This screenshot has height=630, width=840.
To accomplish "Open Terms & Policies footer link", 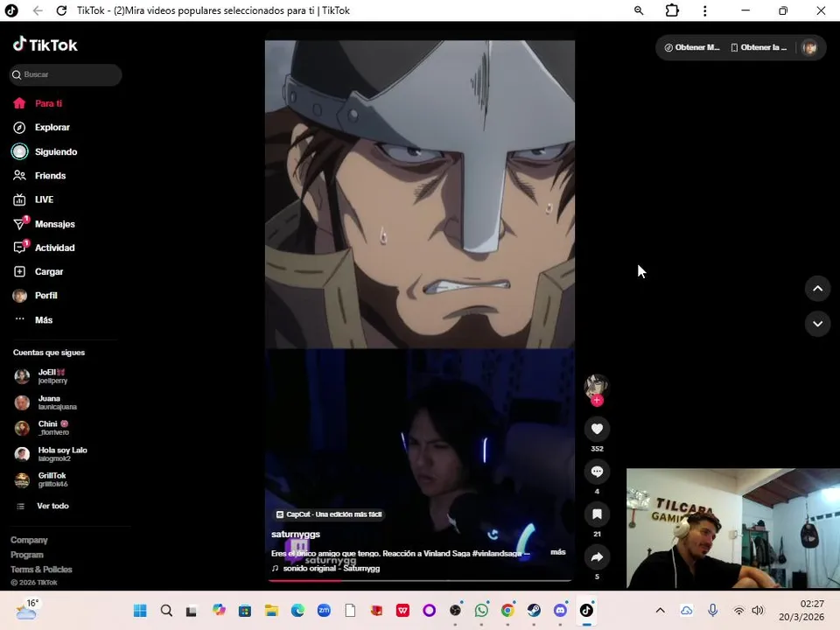I will 41,570.
